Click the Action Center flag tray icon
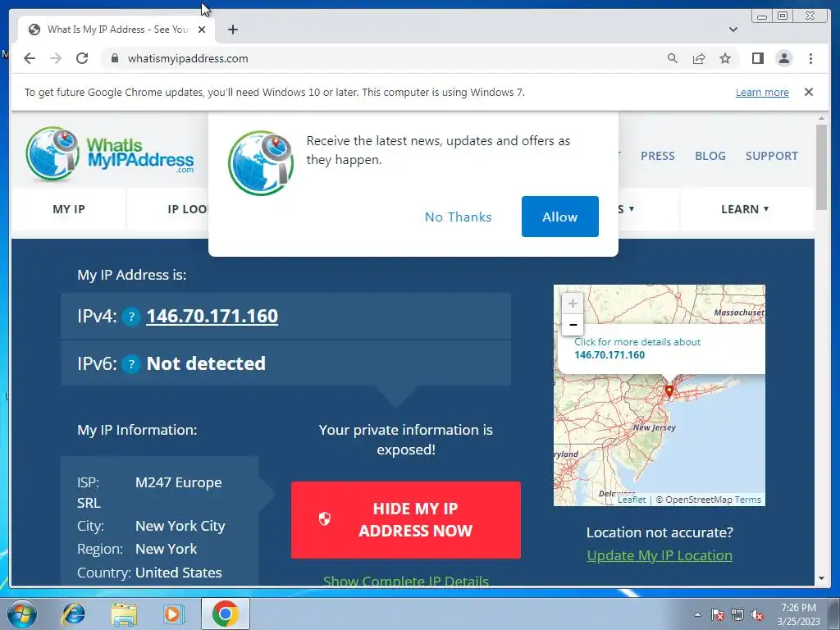Image resolution: width=840 pixels, height=630 pixels. [718, 614]
